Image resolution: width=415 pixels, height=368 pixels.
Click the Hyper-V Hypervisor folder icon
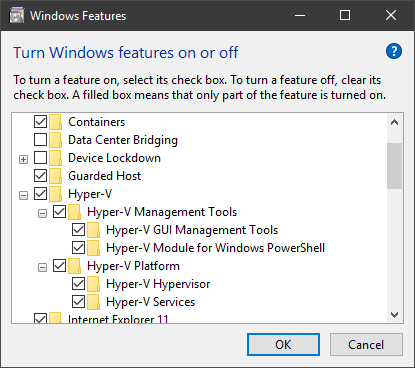tap(93, 284)
